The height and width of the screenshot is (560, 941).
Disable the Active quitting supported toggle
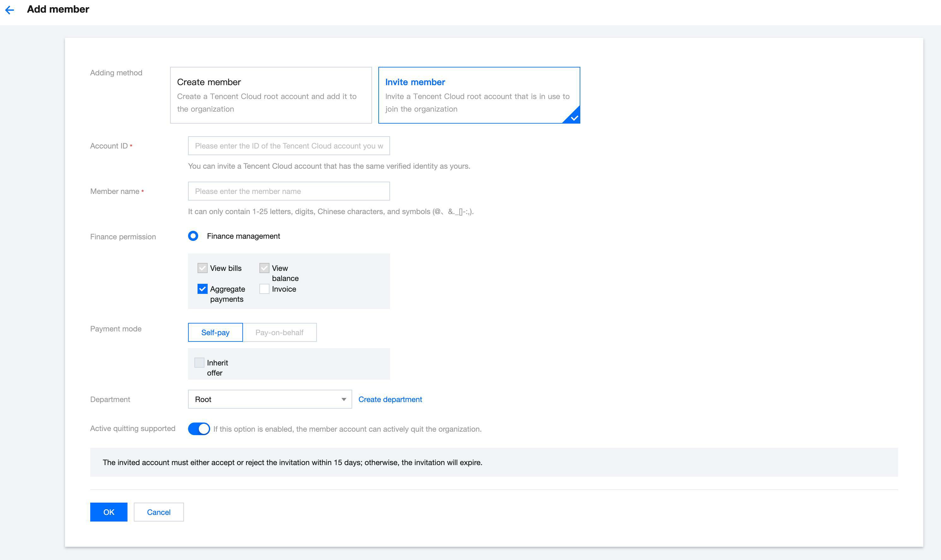click(x=198, y=429)
